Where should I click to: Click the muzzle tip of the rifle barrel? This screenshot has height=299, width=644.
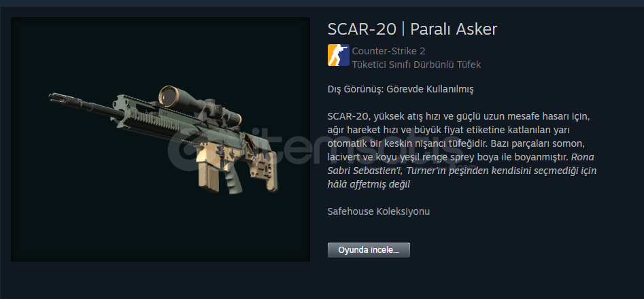55,97
